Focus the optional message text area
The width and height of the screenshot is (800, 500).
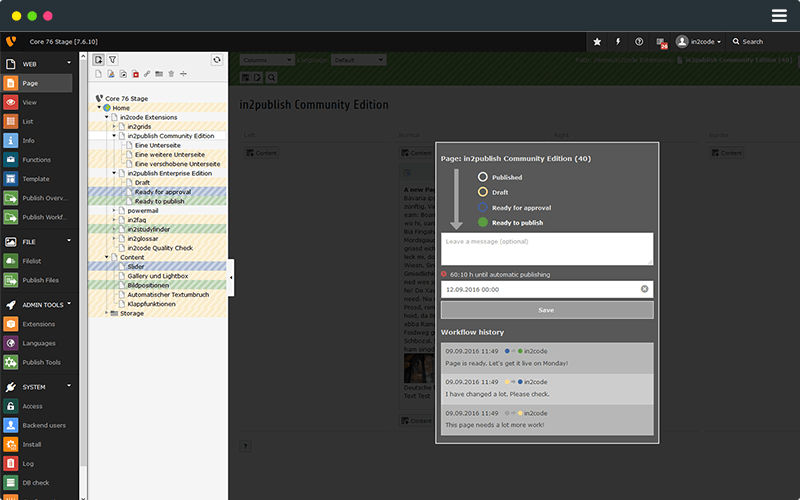547,249
